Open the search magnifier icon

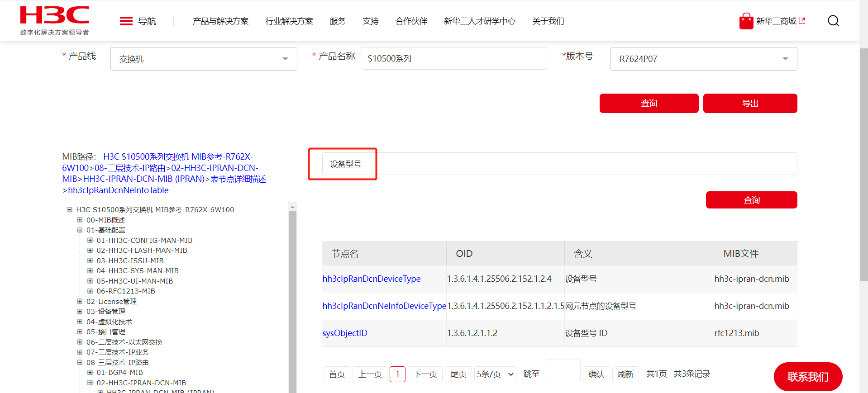[833, 21]
